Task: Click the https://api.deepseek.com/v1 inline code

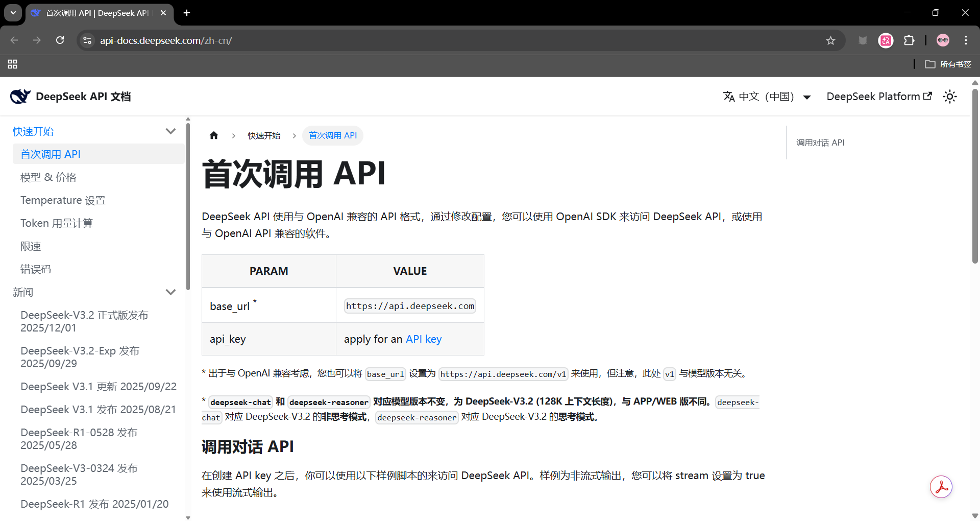Action: click(503, 374)
